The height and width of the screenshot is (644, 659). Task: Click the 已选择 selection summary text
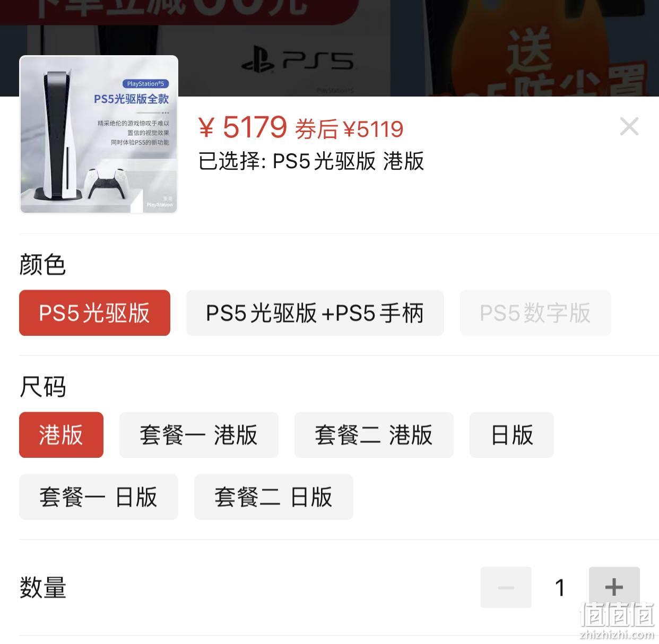(311, 161)
